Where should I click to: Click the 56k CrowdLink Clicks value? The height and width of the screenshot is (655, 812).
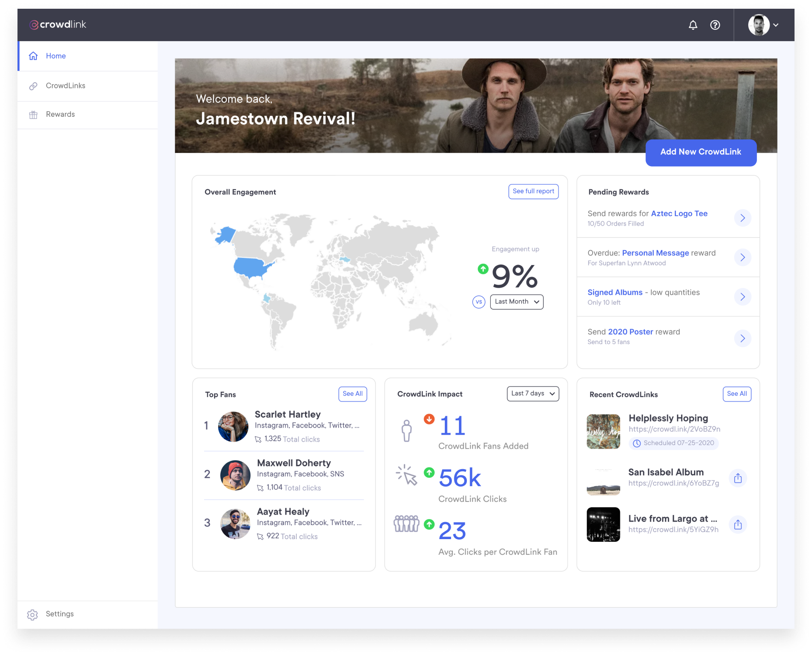[460, 477]
